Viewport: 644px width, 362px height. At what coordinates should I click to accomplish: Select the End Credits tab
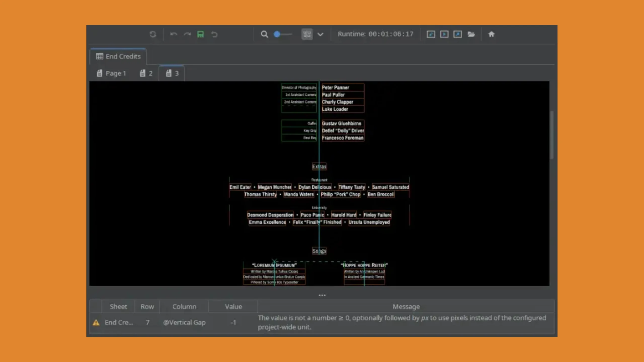pos(118,56)
